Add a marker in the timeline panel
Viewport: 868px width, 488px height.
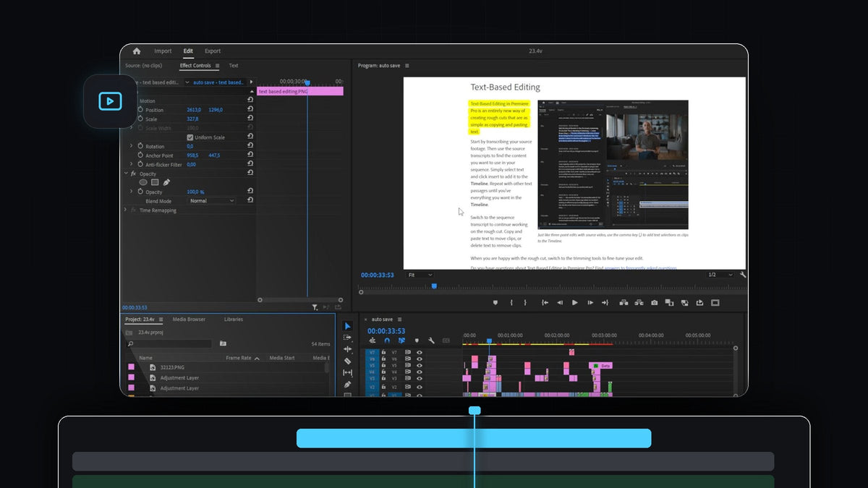tap(416, 341)
